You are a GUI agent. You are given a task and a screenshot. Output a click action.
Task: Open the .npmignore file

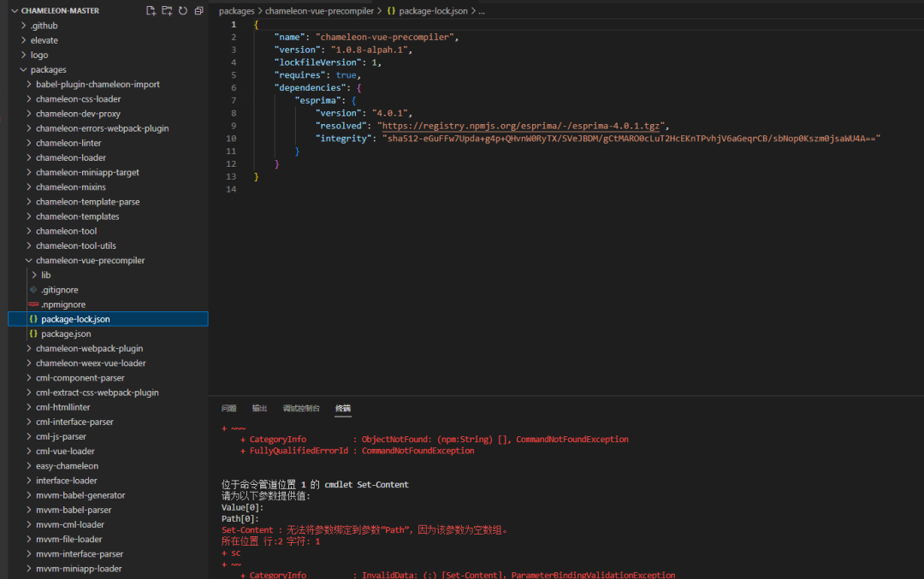63,304
